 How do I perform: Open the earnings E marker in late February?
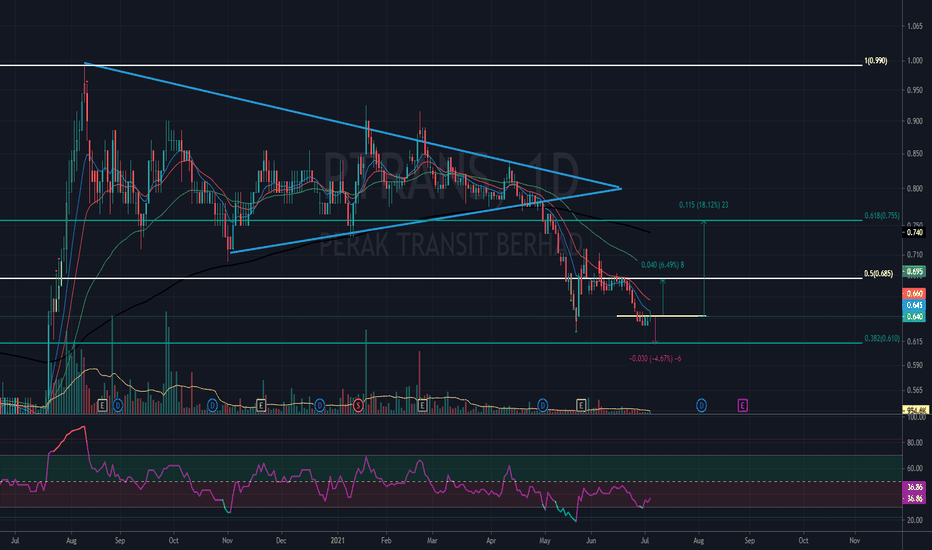422,406
